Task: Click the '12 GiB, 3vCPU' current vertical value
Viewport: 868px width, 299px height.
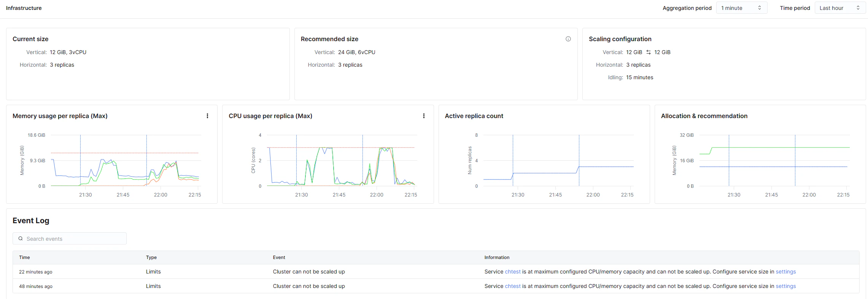Action: (68, 52)
